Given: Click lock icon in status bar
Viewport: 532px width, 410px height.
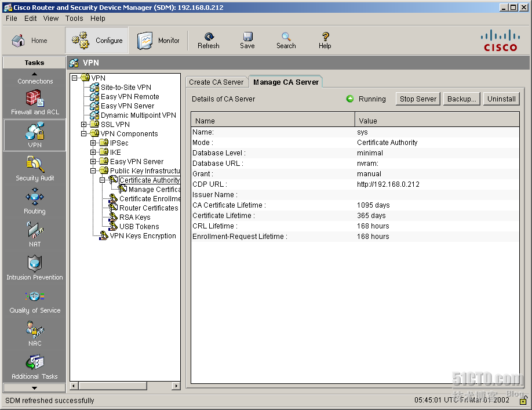Looking at the screenshot, I should (523, 401).
